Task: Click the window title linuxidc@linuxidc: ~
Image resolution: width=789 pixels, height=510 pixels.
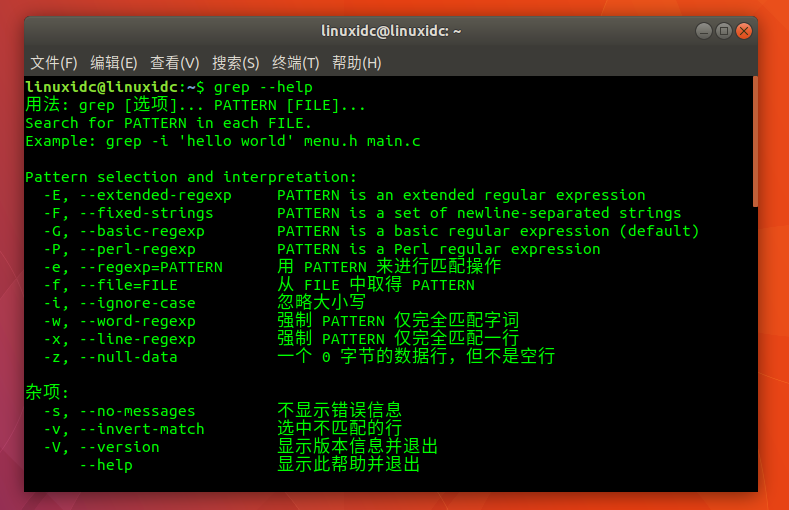Action: click(x=391, y=31)
